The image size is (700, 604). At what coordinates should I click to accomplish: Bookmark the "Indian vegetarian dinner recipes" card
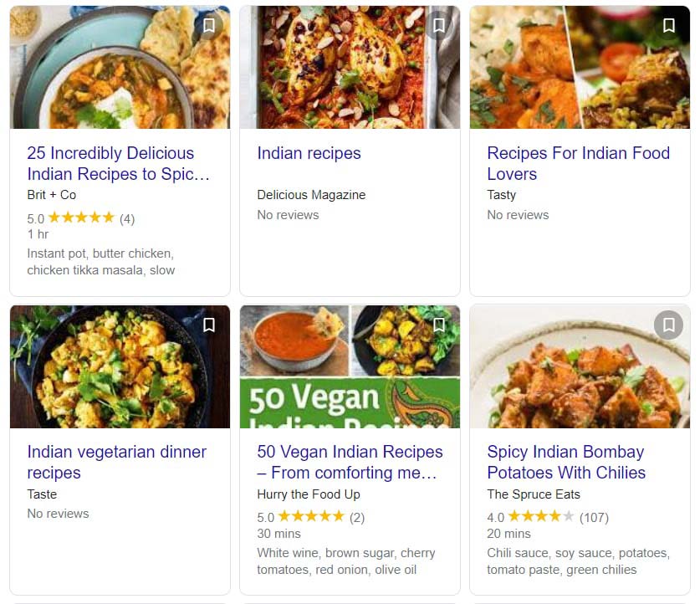click(x=208, y=325)
